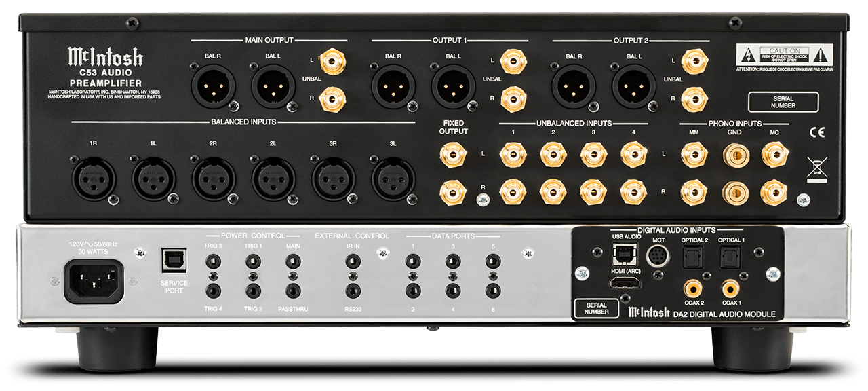Select the Output 1 BAL L XLR connector

453,88
